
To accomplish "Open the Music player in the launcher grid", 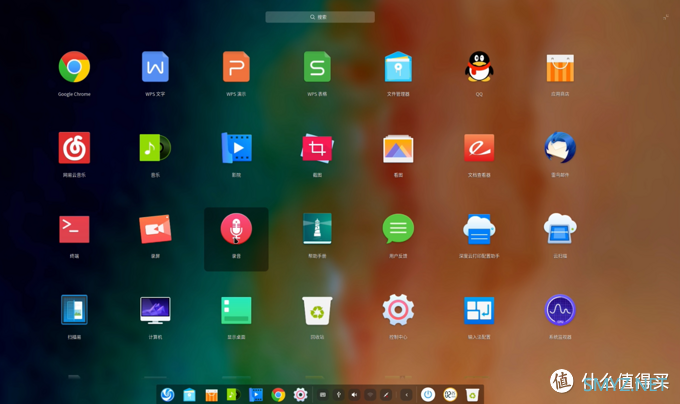I will coord(155,148).
